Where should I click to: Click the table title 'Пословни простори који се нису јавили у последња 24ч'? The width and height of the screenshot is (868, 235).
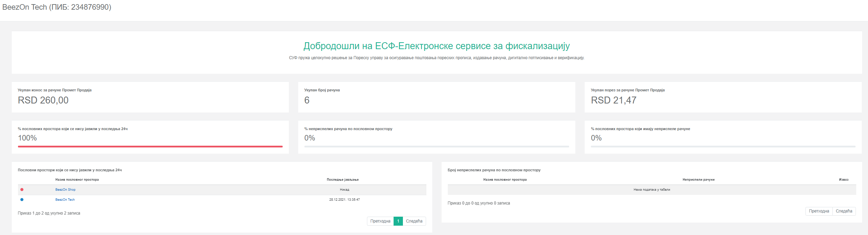[x=70, y=170]
